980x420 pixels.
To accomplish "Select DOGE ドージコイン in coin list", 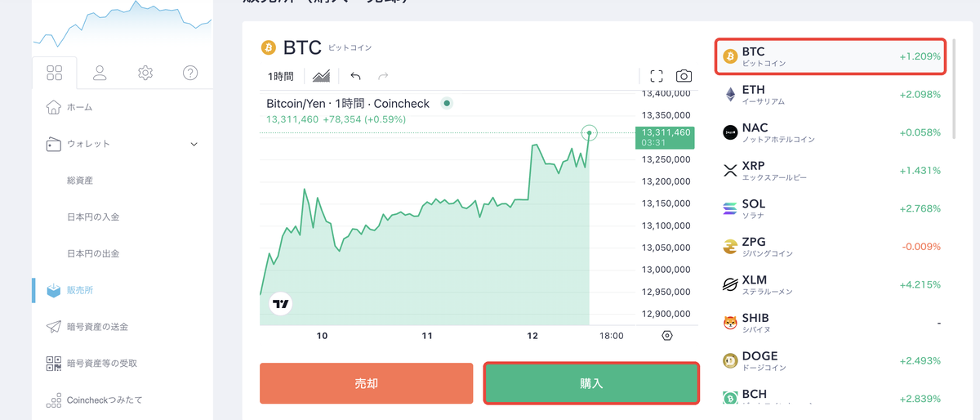I will coord(831,360).
